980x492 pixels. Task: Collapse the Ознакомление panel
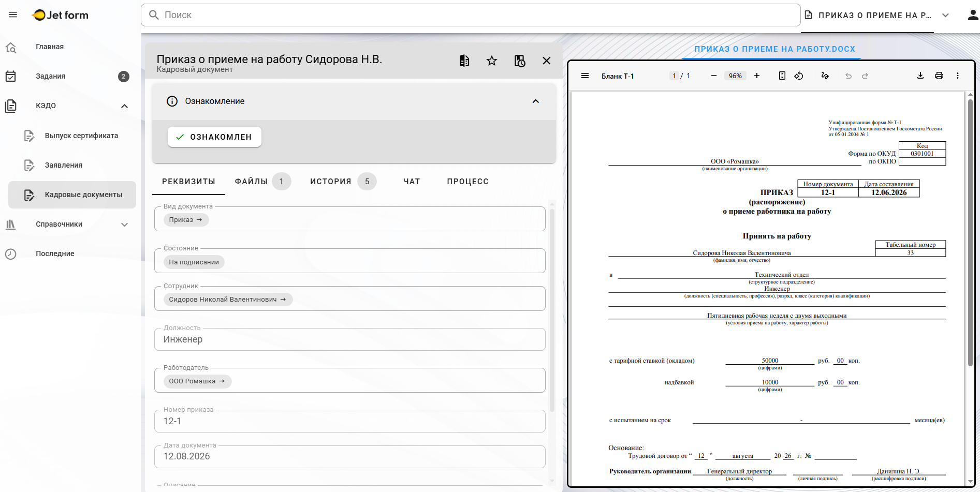coord(536,101)
